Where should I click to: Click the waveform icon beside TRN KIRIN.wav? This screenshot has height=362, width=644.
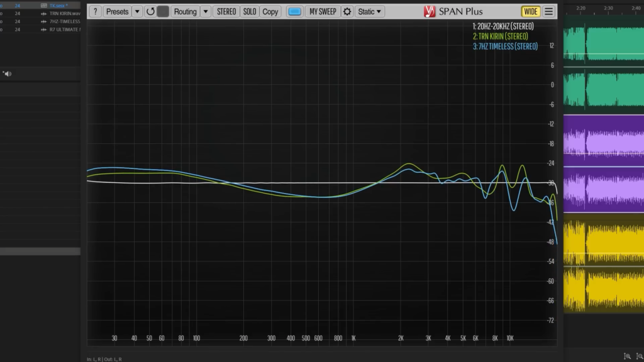tap(43, 14)
